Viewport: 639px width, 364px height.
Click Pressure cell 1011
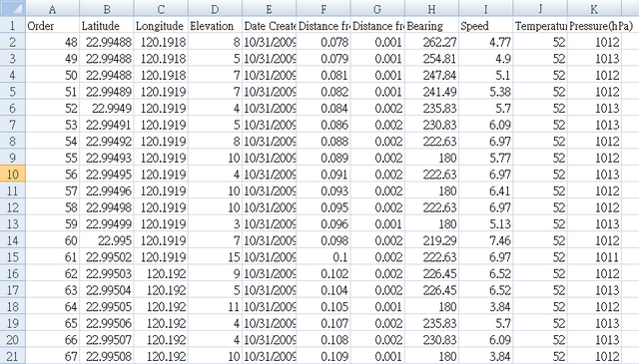(x=595, y=257)
